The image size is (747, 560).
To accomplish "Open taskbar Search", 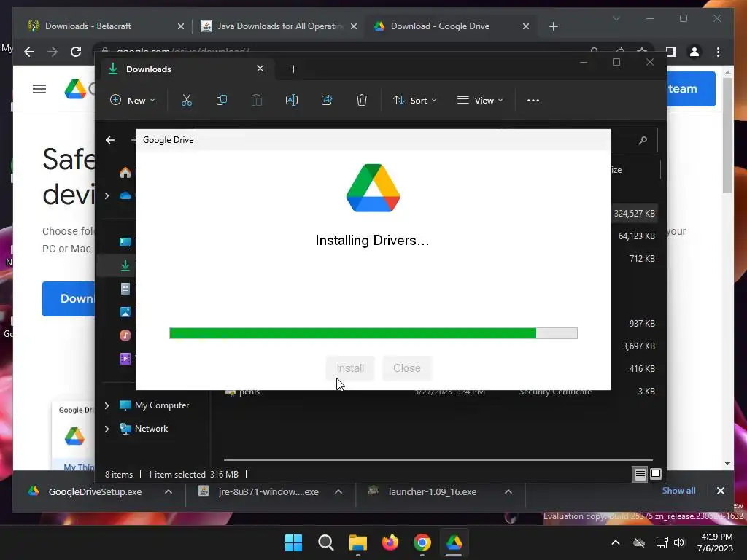I will [326, 542].
